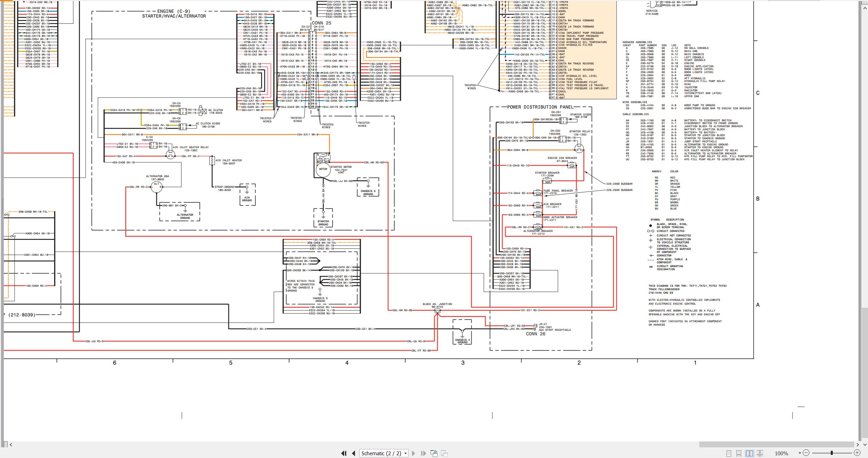Switch to continuous page layout
This screenshot has width=868, height=458.
coord(739,454)
